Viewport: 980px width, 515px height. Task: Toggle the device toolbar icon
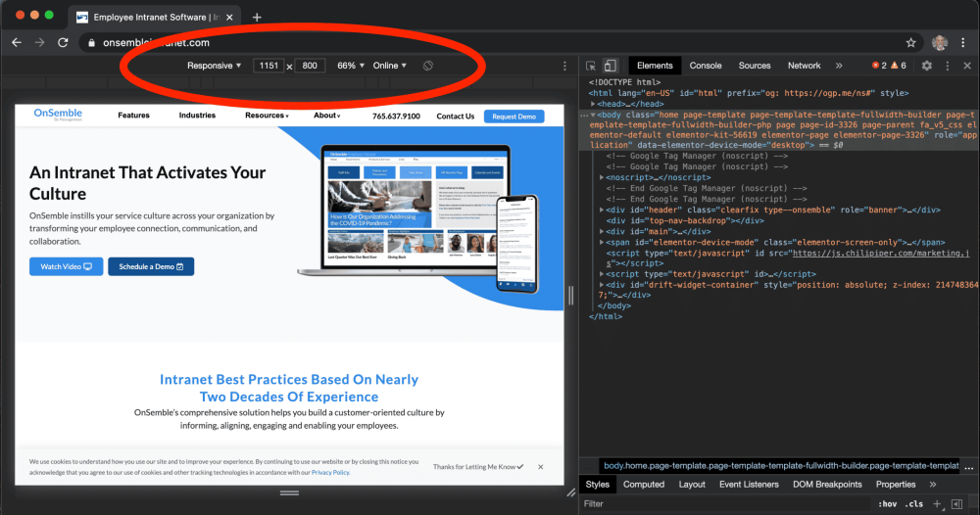tap(610, 66)
